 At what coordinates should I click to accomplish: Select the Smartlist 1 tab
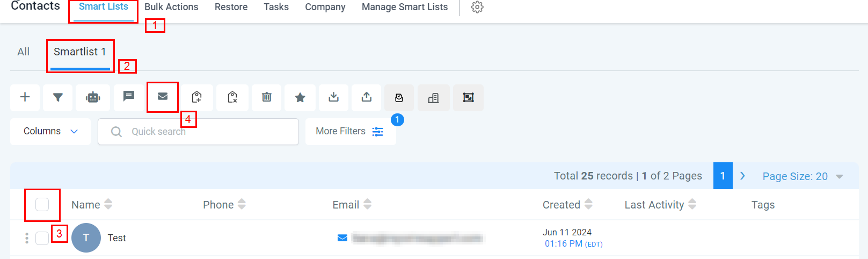(79, 52)
